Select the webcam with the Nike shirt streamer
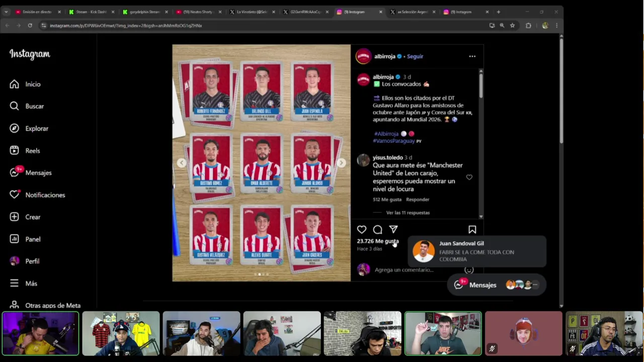 click(x=443, y=333)
